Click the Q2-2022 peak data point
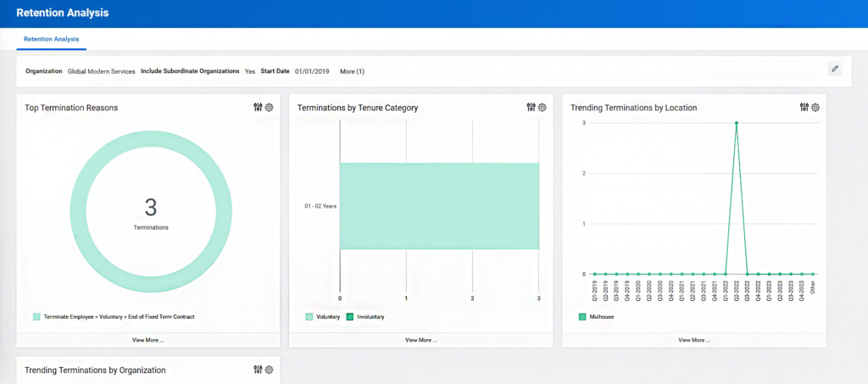Screen dimensions: 868x384 click(x=737, y=123)
